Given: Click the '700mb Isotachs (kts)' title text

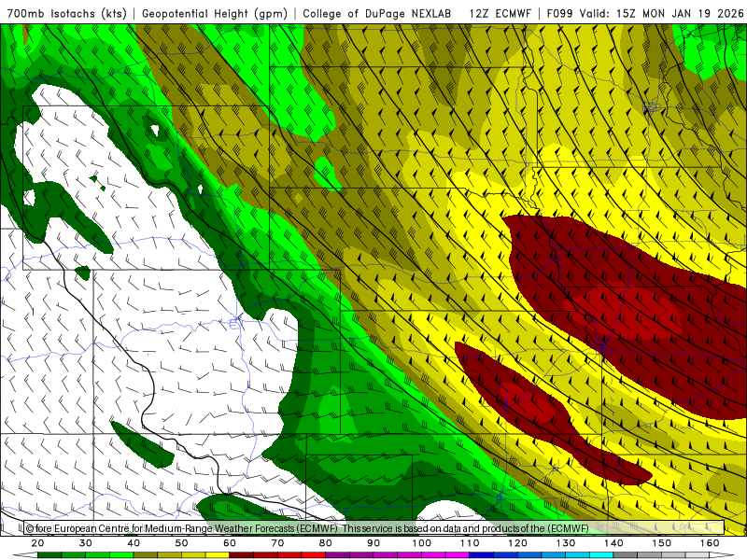Looking at the screenshot, I should click(x=67, y=13).
